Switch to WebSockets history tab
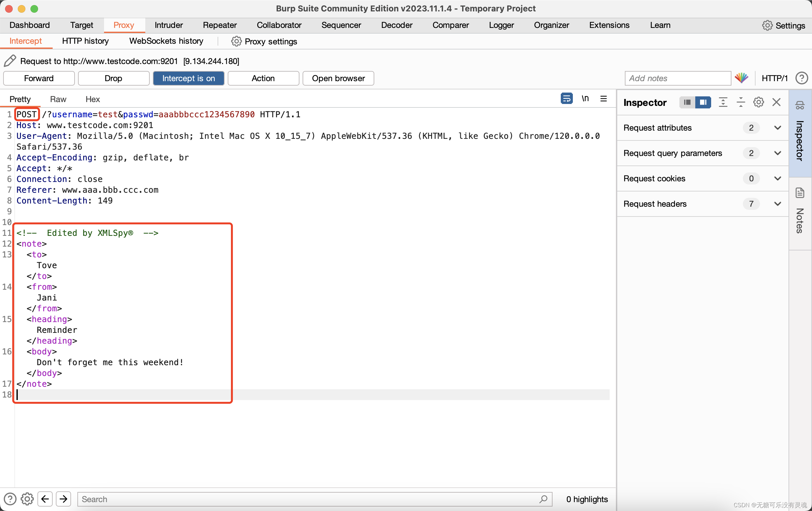Viewport: 812px width, 511px height. point(166,41)
